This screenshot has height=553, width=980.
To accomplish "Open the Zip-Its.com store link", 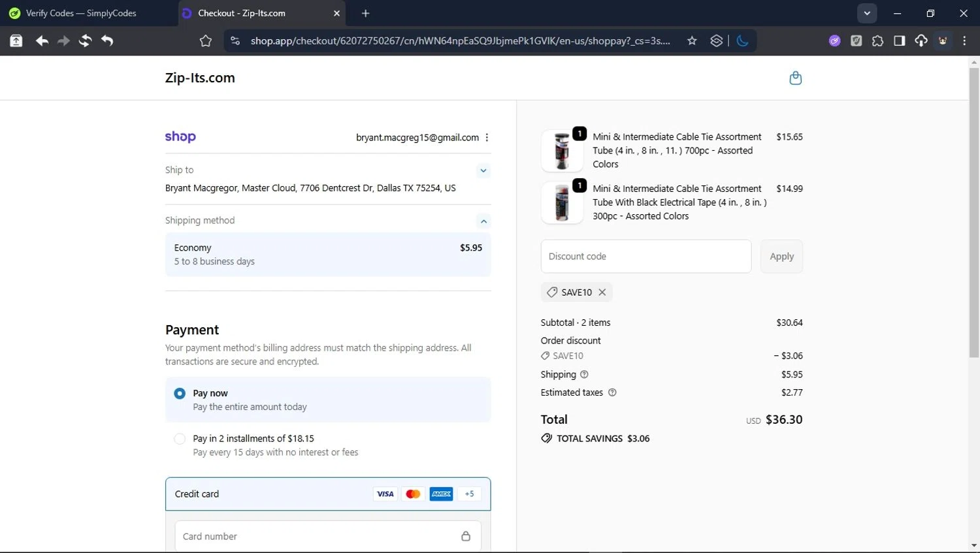I will click(x=200, y=78).
